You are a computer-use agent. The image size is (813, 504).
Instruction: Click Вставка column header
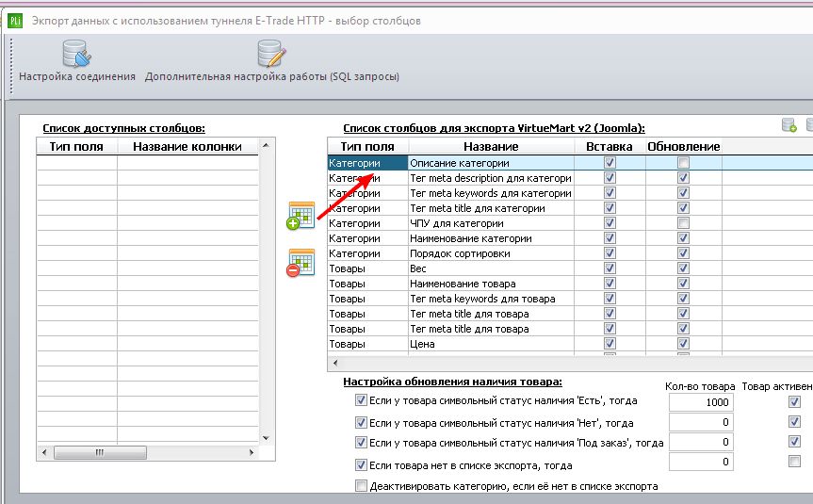(610, 147)
